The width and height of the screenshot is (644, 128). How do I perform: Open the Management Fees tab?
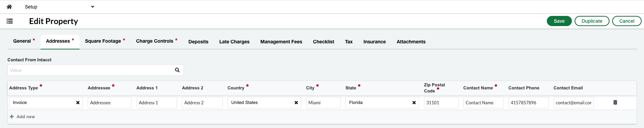(281, 42)
